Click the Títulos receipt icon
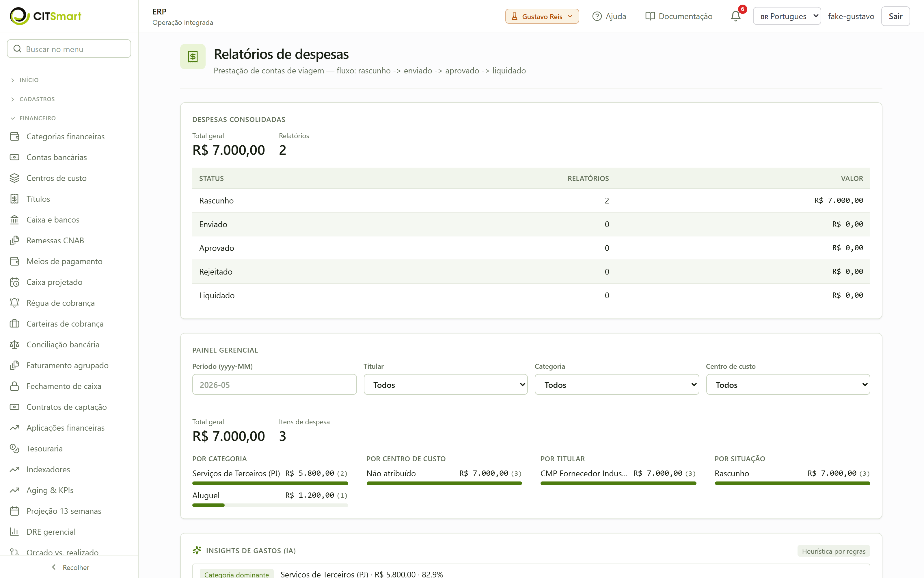Screen dimensions: 924x578 (14, 199)
